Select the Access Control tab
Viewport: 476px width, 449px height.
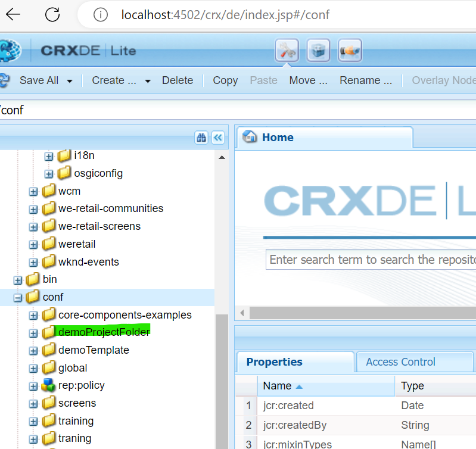click(415, 361)
